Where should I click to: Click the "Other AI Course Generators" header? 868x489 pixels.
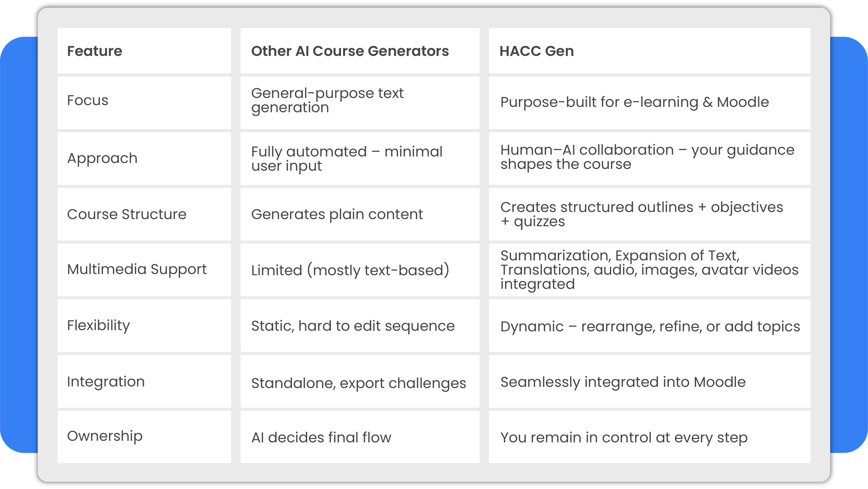click(350, 51)
